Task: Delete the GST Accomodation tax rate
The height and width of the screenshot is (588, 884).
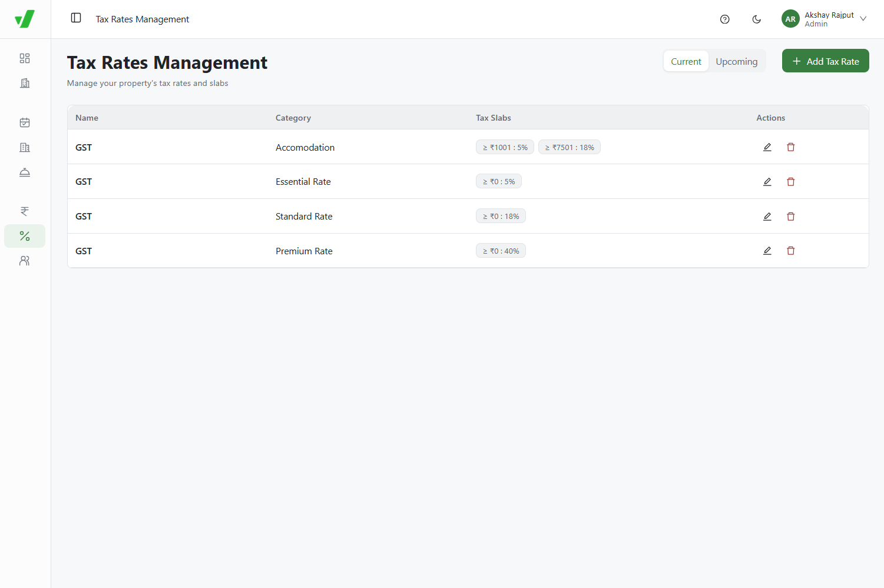Action: click(x=791, y=147)
